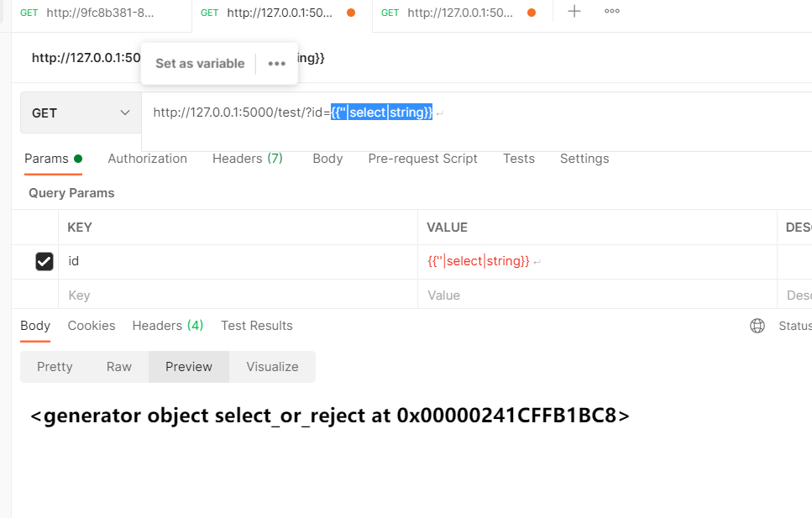Open the Test Results tab

[x=256, y=326]
